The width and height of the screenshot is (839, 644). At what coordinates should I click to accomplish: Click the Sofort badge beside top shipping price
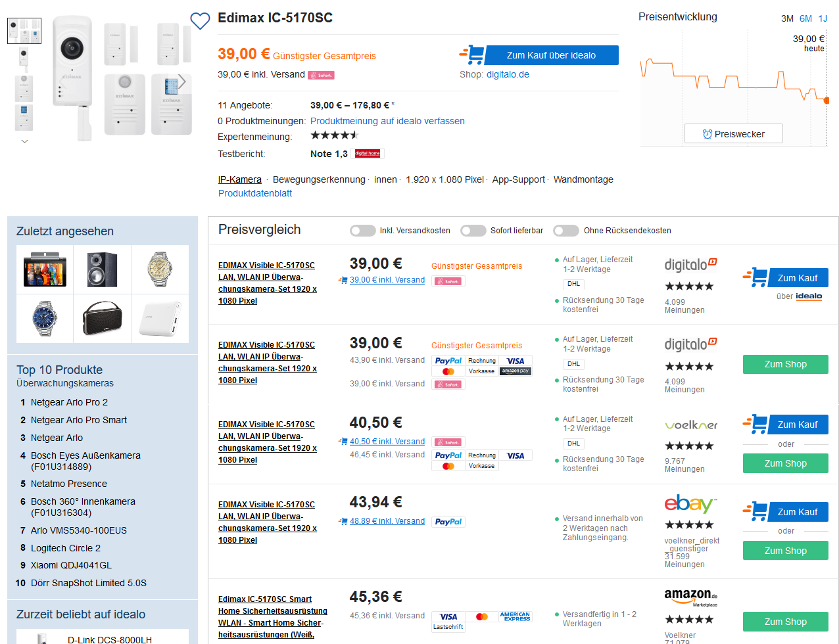point(321,75)
